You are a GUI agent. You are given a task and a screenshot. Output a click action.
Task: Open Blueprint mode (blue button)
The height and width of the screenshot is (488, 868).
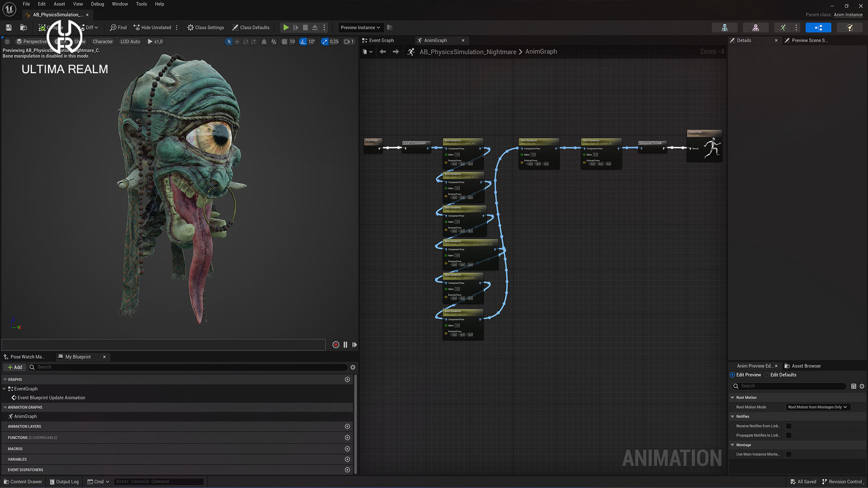pyautogui.click(x=818, y=28)
